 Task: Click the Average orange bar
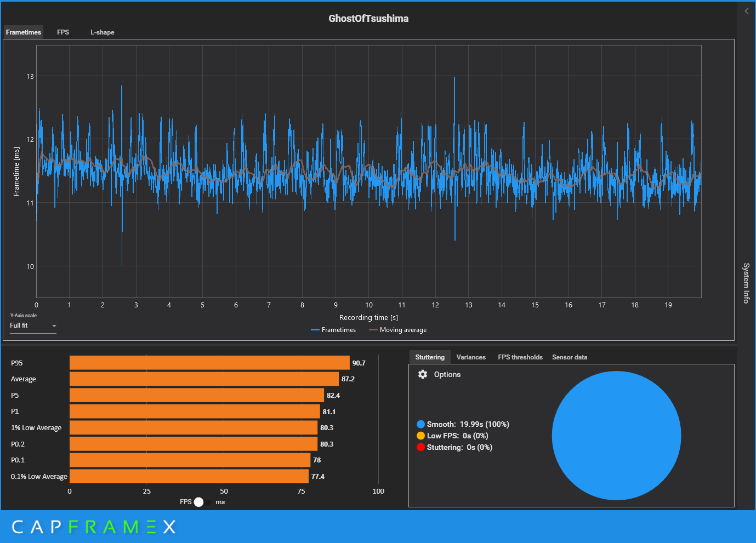coord(204,379)
